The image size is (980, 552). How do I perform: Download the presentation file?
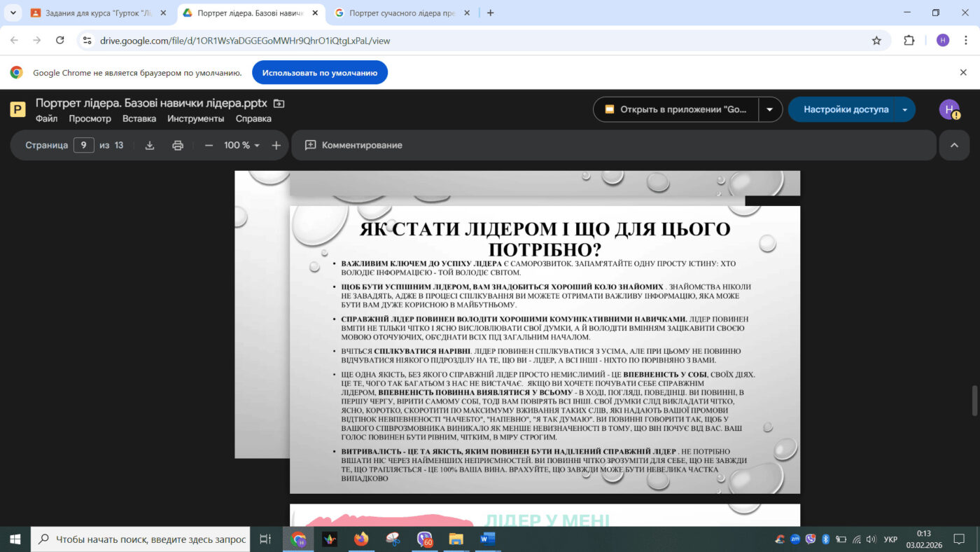[149, 145]
